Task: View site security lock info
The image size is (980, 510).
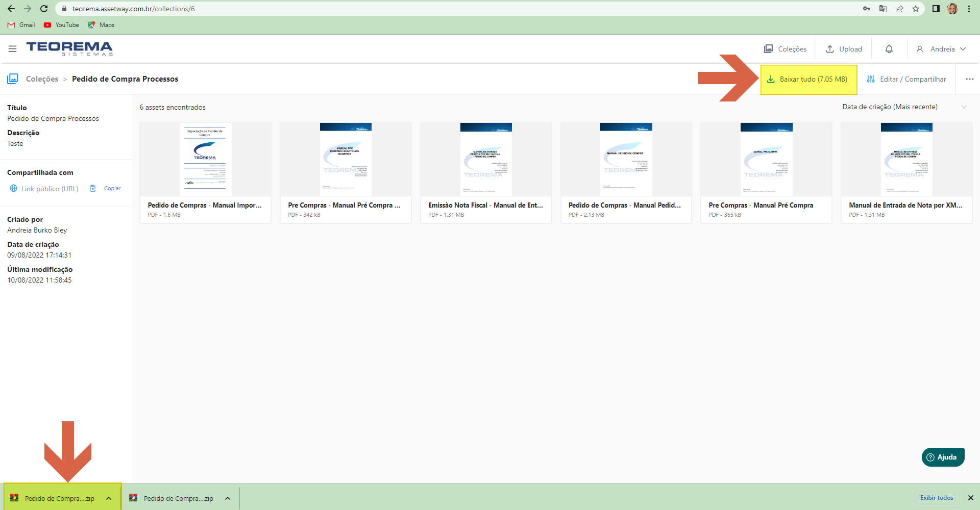Action: 64,9
